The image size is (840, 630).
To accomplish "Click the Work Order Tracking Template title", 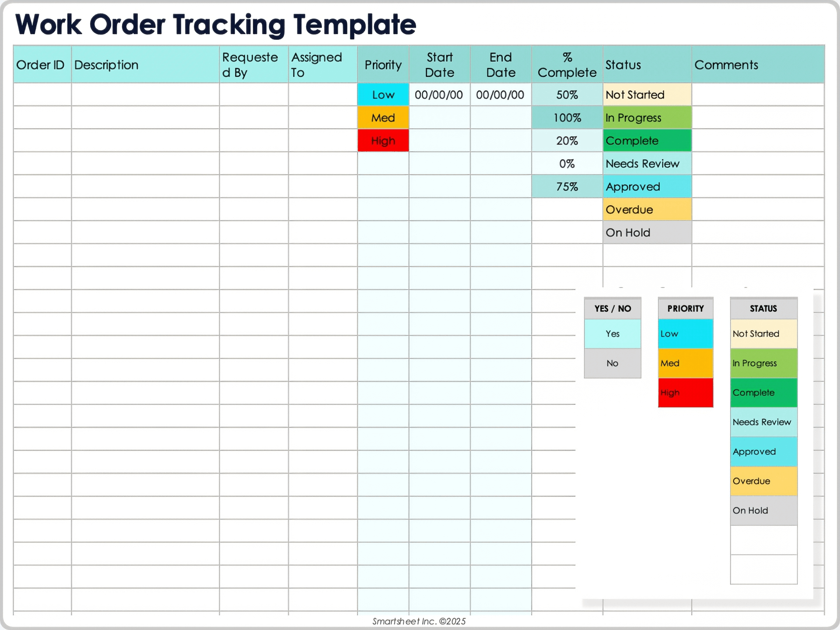I will click(216, 24).
